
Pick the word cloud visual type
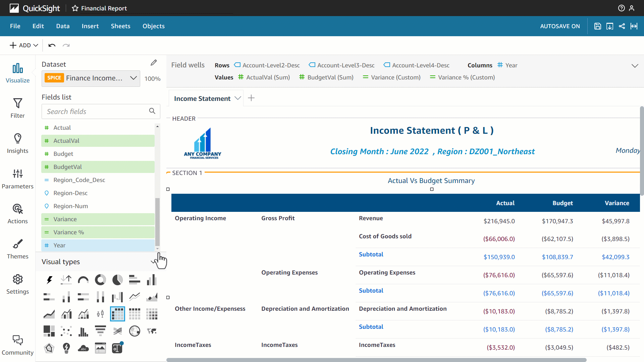click(x=83, y=348)
